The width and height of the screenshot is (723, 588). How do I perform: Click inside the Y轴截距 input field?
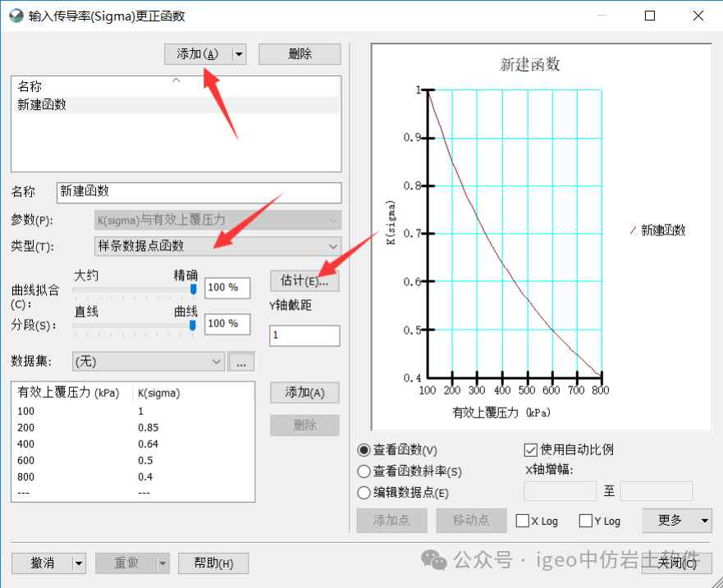[304, 335]
